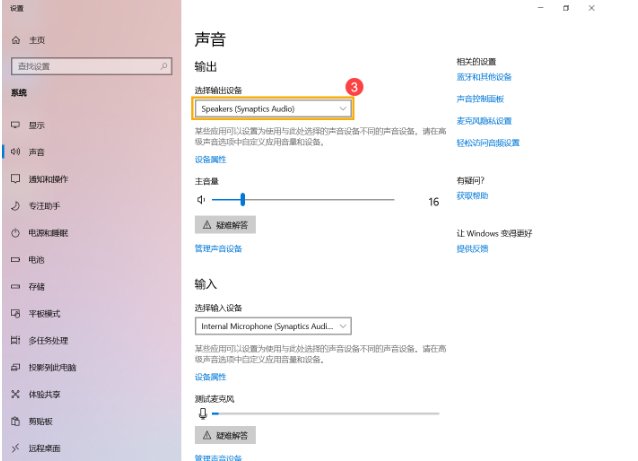Open manage sound devices (管理声音设备) link under output
Viewport: 638px width, 461px height.
(218, 248)
